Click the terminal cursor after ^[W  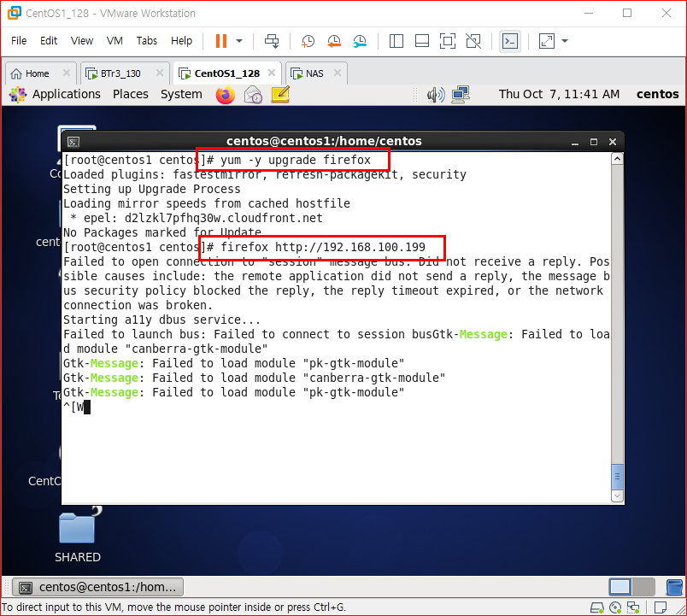click(87, 407)
